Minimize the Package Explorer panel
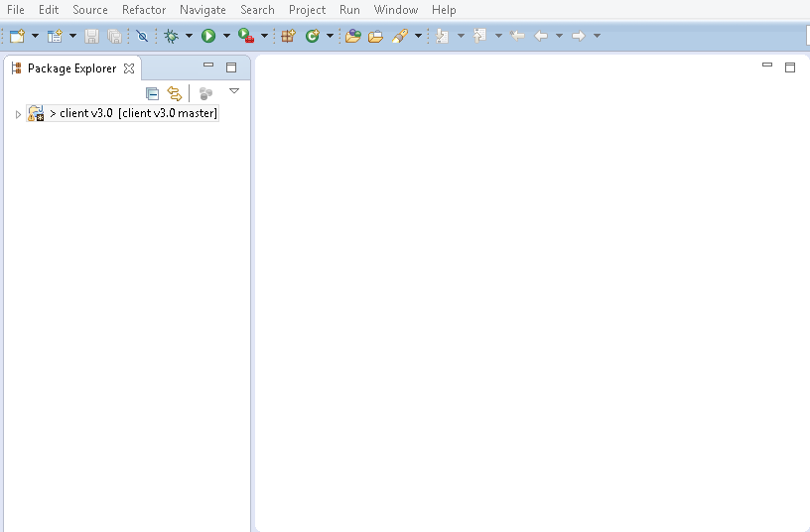Screen dimensions: 810x532 pyautogui.click(x=208, y=66)
